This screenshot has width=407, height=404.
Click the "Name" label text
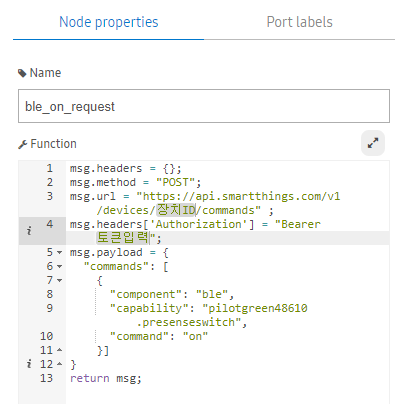point(45,73)
